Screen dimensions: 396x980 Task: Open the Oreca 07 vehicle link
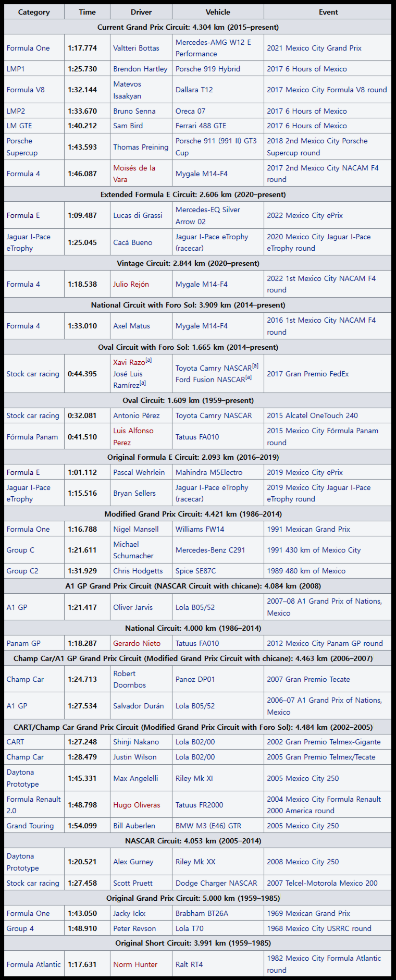coord(190,111)
